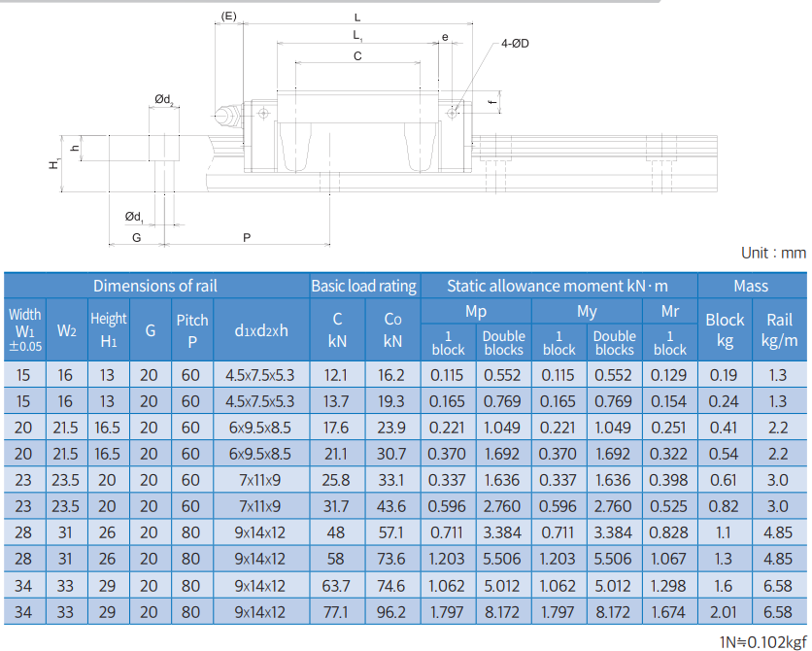Click the 'Width W1 ±0.05' column header
The image size is (812, 651).
25,329
